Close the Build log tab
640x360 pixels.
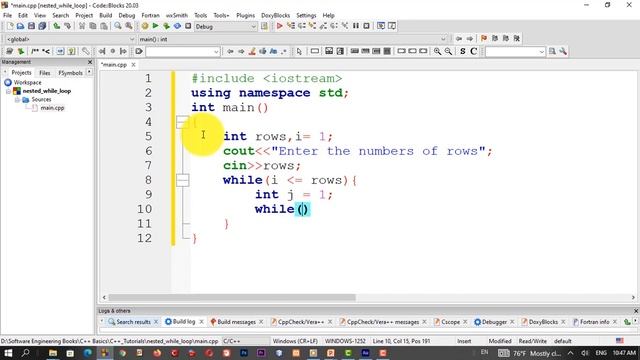point(201,322)
